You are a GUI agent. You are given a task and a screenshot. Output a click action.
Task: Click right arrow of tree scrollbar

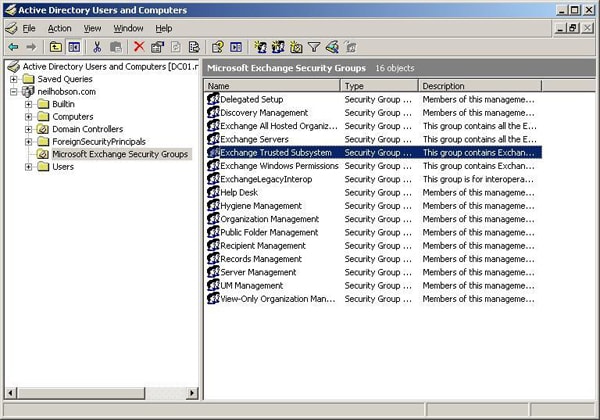click(192, 392)
